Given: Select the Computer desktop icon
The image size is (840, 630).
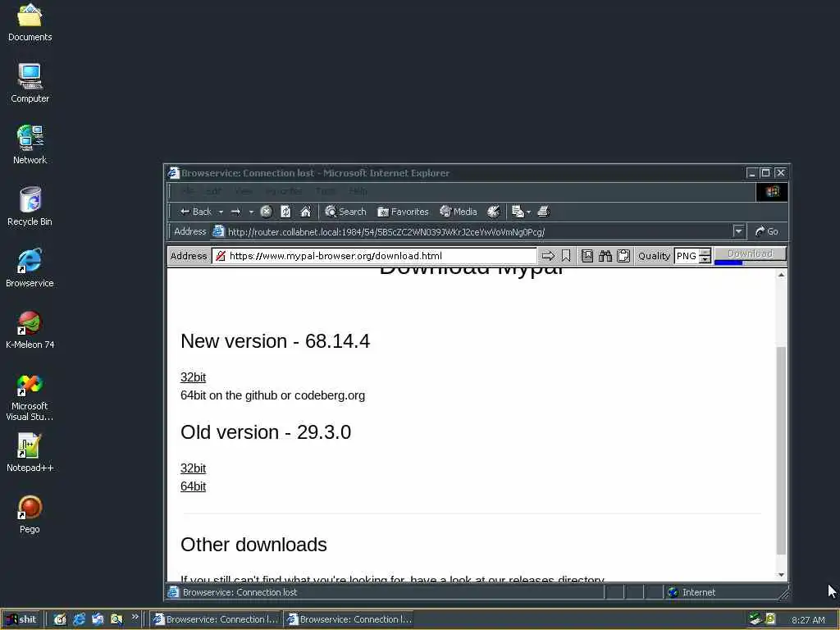Looking at the screenshot, I should tap(30, 84).
